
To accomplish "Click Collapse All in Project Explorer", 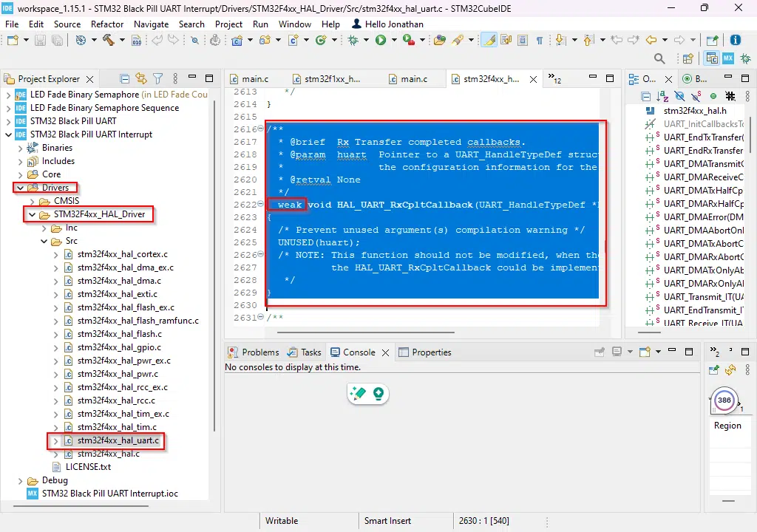I will [x=124, y=78].
